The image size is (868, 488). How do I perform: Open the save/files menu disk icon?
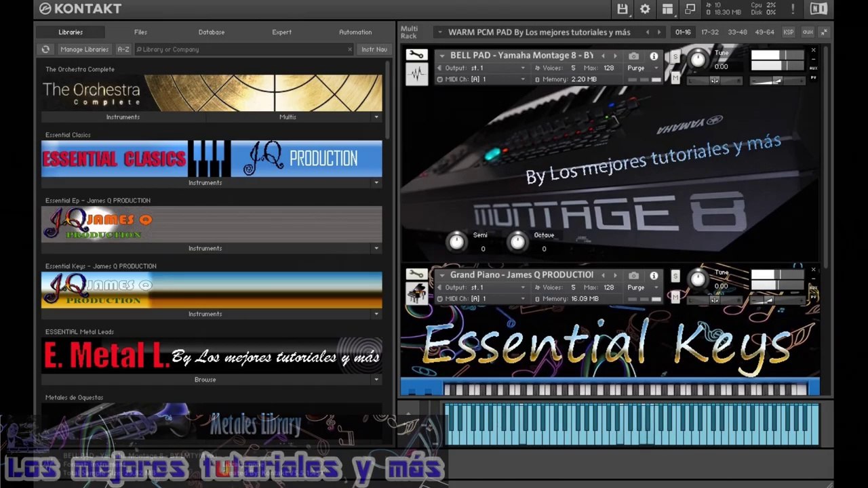coord(623,9)
